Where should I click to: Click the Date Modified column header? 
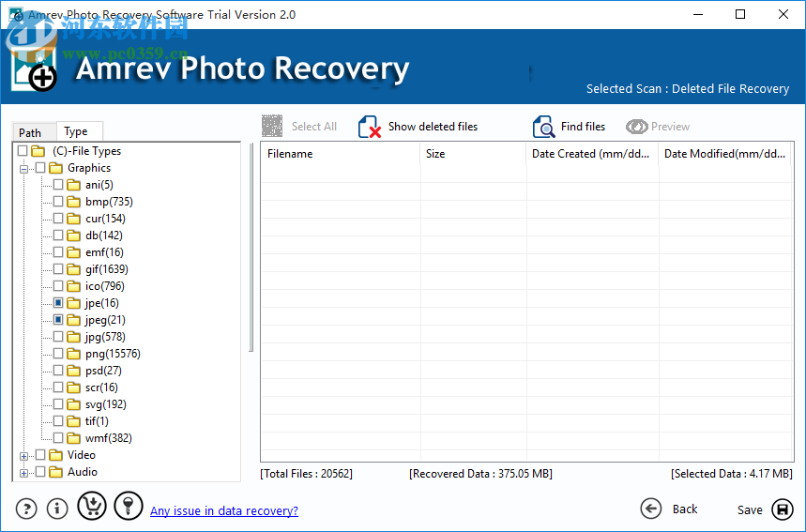(x=724, y=154)
